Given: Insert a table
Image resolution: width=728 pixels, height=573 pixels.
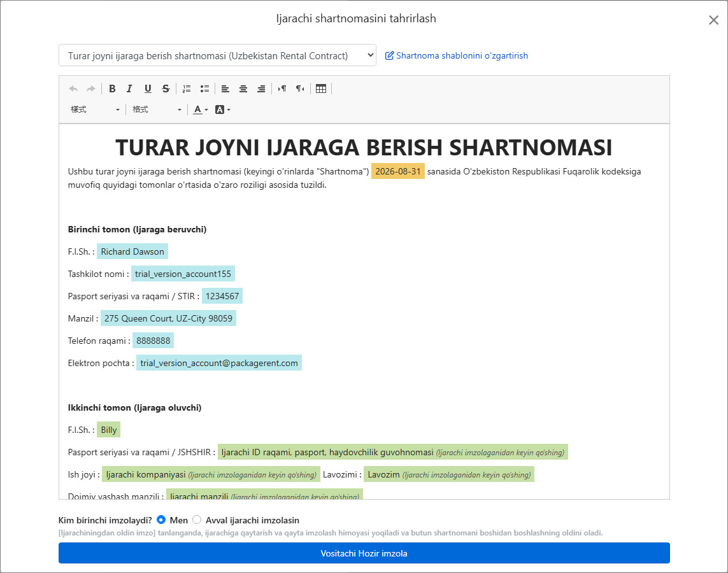Looking at the screenshot, I should point(321,88).
